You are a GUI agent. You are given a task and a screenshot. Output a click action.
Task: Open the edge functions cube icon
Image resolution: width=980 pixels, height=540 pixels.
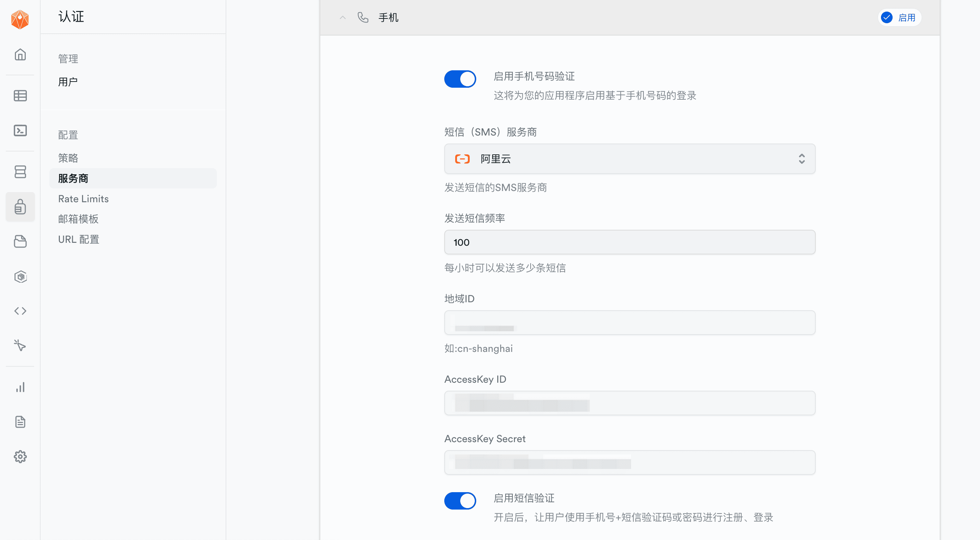point(20,277)
